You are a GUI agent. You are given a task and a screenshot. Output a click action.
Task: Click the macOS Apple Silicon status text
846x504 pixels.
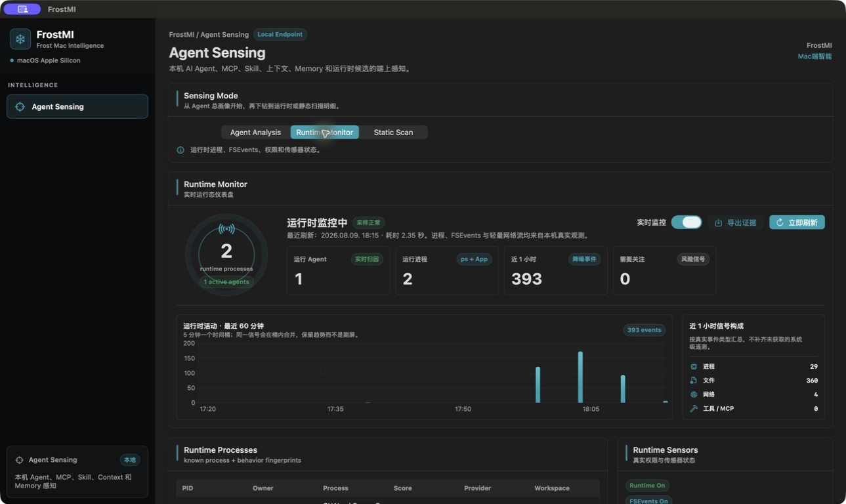click(x=49, y=60)
